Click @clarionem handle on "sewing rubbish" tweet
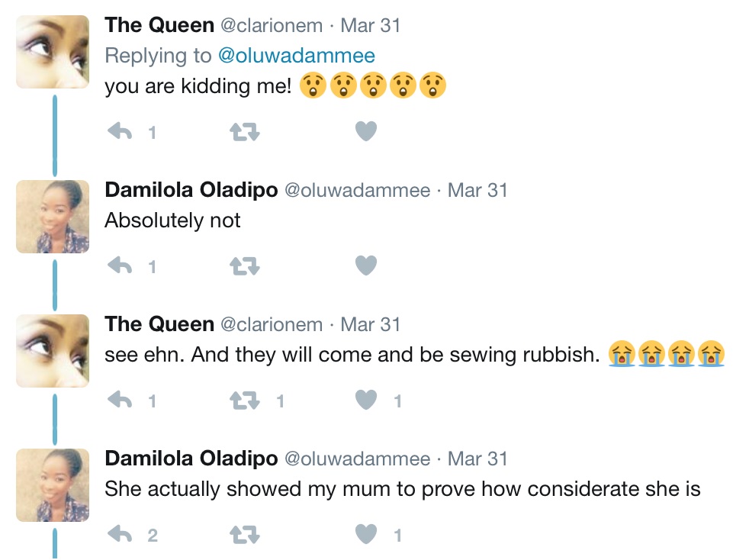 [271, 324]
